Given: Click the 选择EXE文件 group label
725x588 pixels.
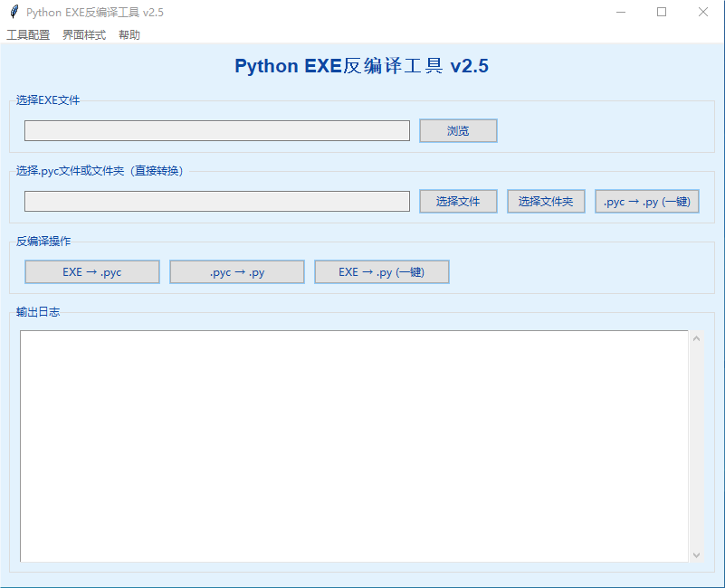Looking at the screenshot, I should pyautogui.click(x=48, y=100).
